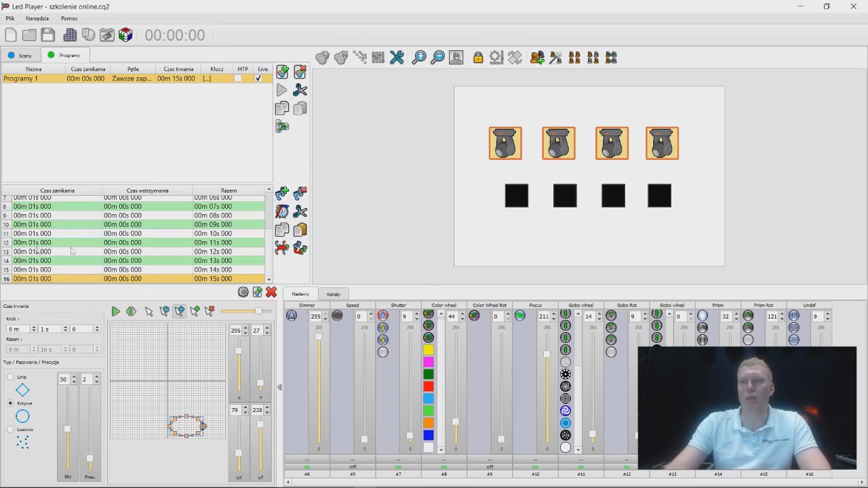Copy the selected program using the pages icon
868x488 pixels.
(282, 108)
